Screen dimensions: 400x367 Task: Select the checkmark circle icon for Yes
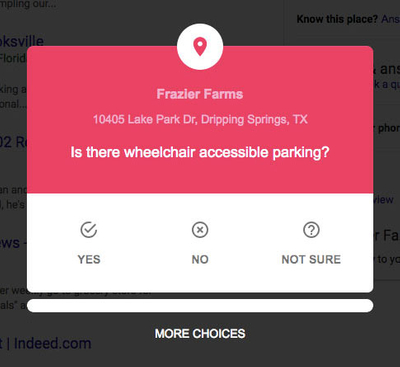89,230
